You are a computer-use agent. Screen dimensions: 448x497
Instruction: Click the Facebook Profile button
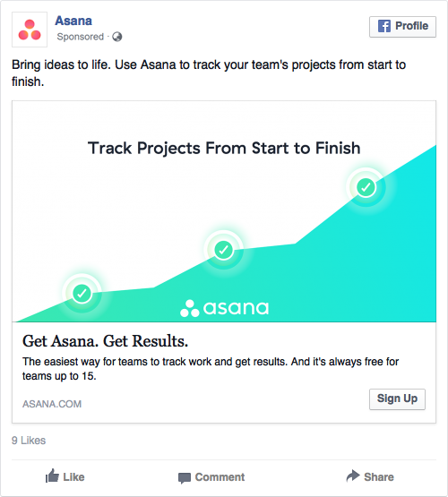point(402,27)
